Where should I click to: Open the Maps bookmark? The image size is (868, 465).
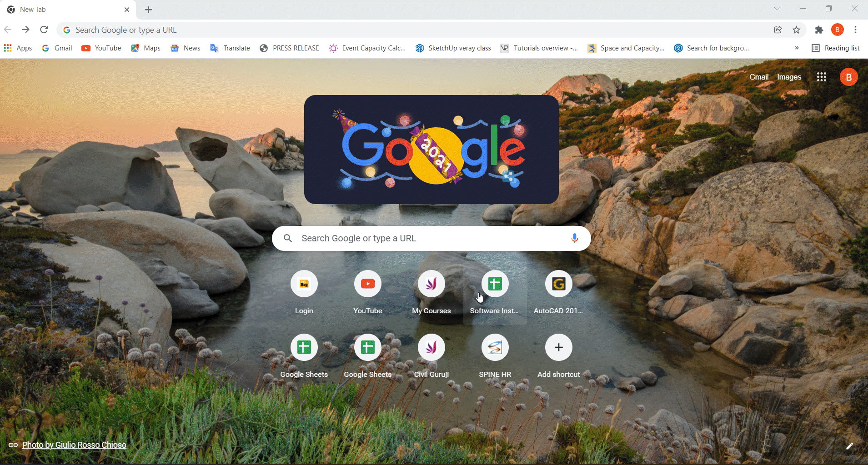tap(146, 48)
